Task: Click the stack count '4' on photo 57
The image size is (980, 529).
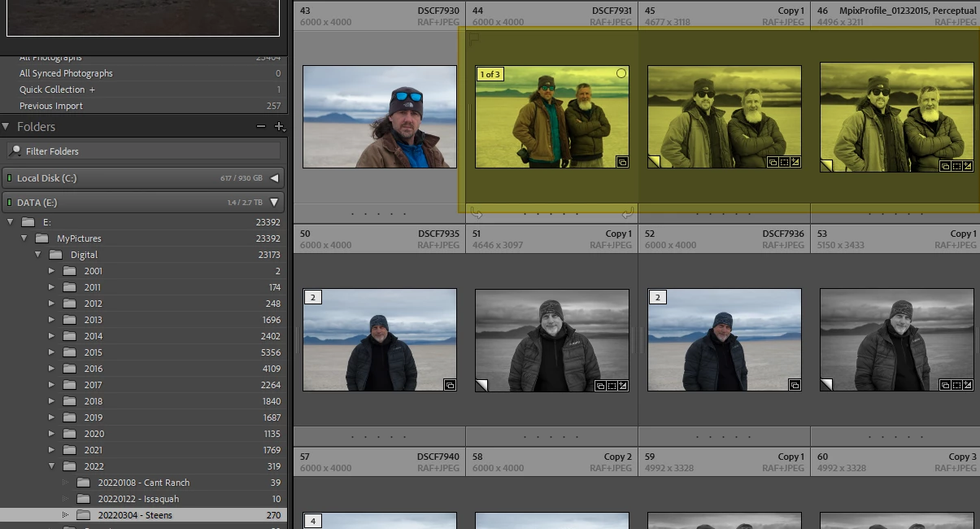Action: pyautogui.click(x=311, y=521)
